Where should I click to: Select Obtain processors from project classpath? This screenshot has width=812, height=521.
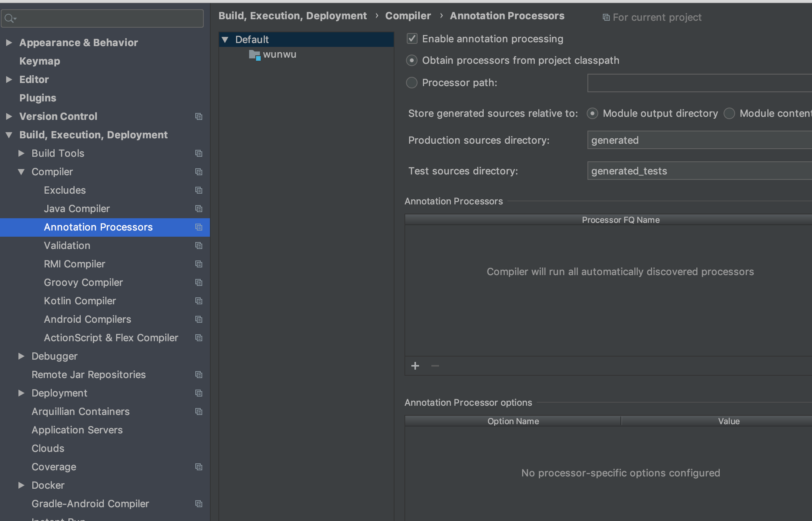pos(412,60)
